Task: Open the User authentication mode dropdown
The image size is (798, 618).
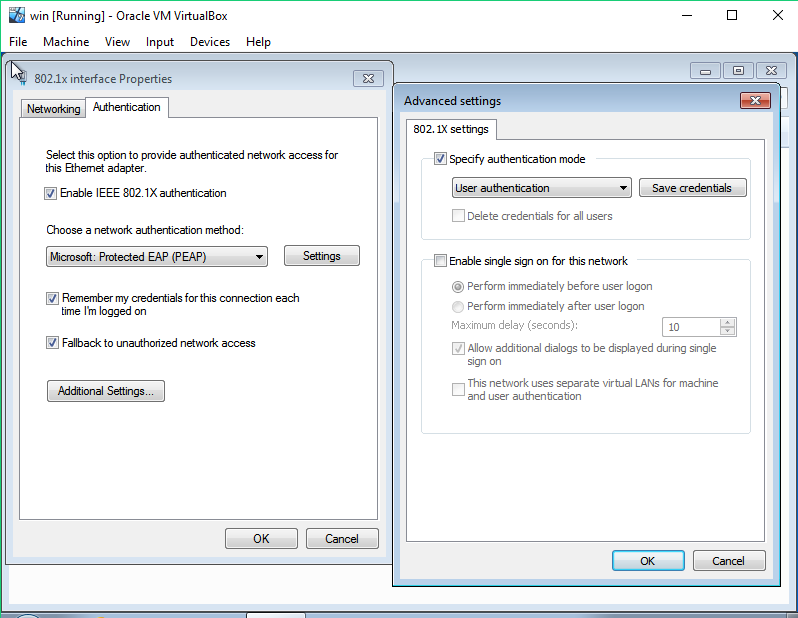Action: click(542, 188)
